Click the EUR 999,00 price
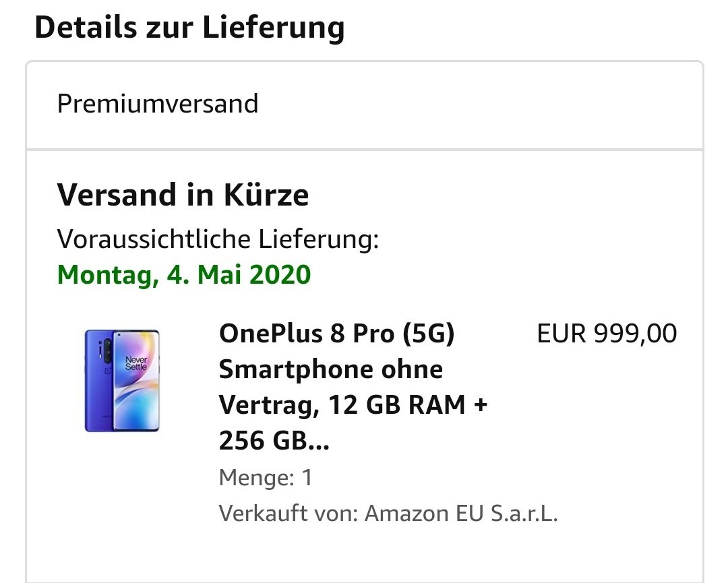 click(607, 334)
